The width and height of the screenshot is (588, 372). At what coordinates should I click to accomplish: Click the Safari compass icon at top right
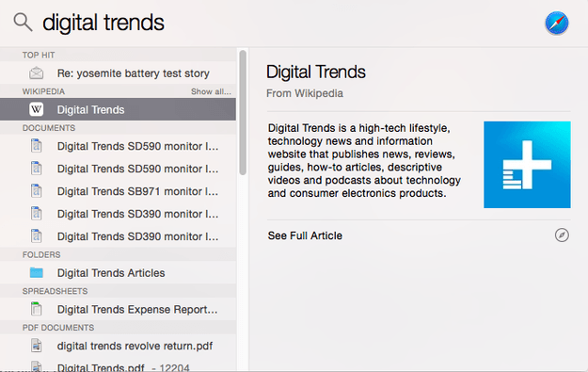pos(557,23)
